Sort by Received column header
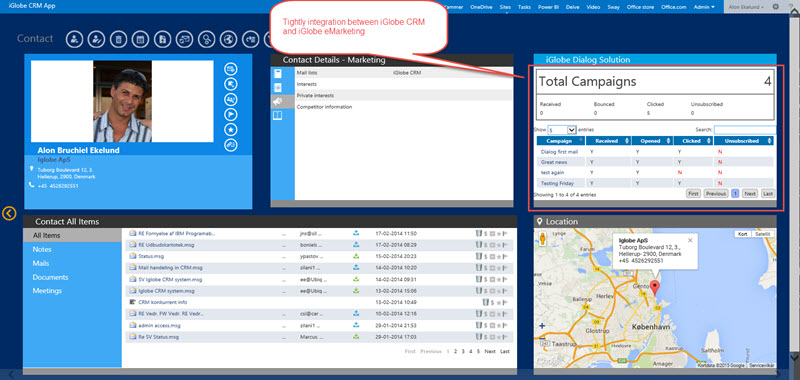The height and width of the screenshot is (380, 800). coord(609,141)
